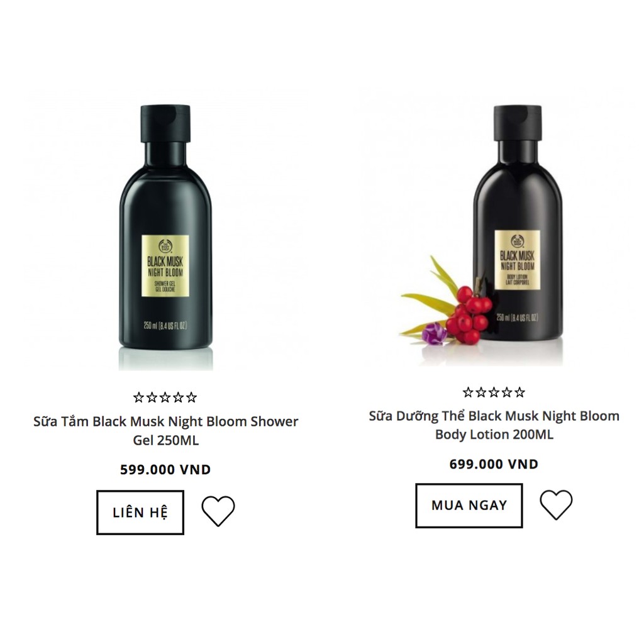The width and height of the screenshot is (644, 644).
Task: Open the Sữa Dưỡng Thể Body Lotion link
Action: [x=494, y=425]
